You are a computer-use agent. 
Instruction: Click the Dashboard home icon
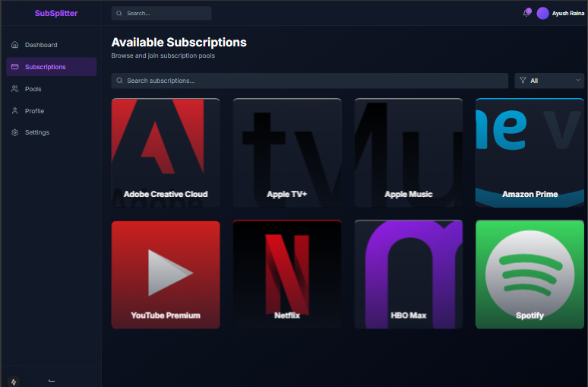coord(15,45)
